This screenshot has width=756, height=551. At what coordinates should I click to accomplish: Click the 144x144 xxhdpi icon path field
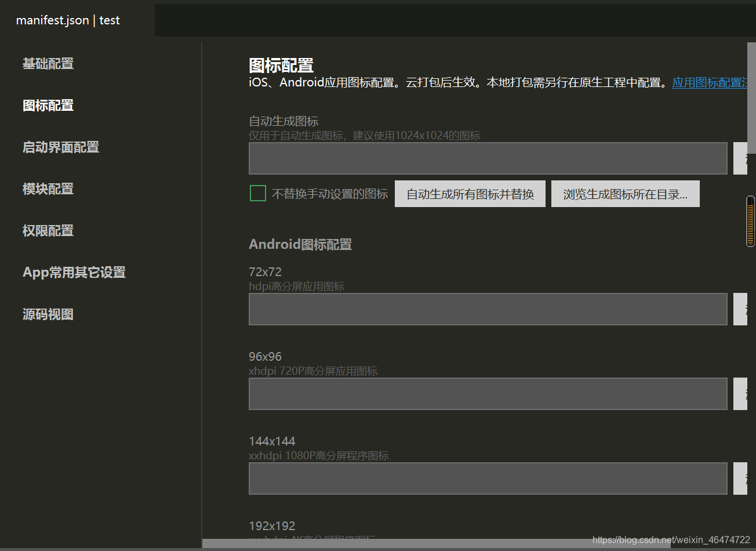click(x=488, y=478)
